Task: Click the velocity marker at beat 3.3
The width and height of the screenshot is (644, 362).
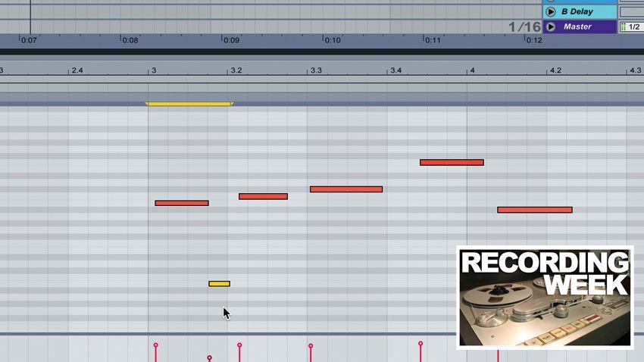Action: [x=311, y=347]
